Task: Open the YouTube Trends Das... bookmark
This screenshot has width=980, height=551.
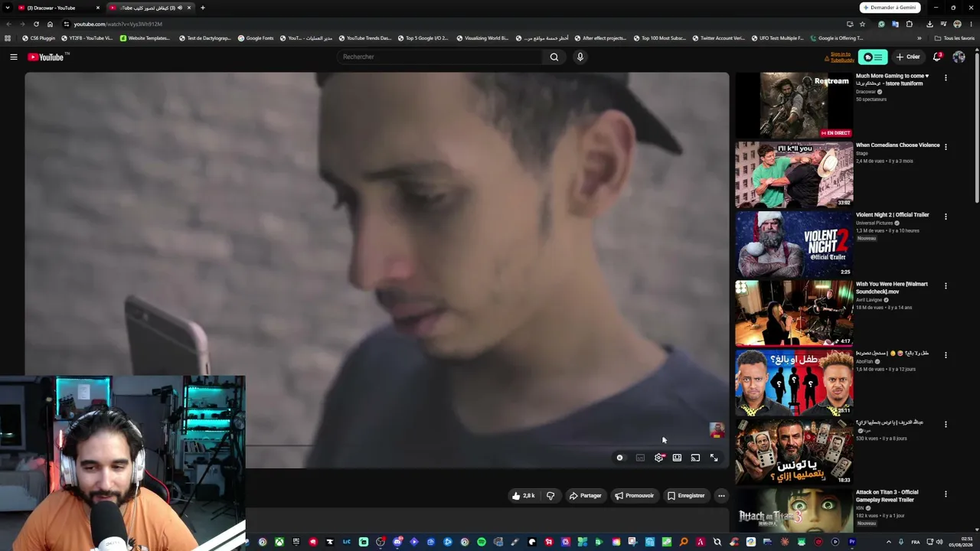Action: (364, 38)
